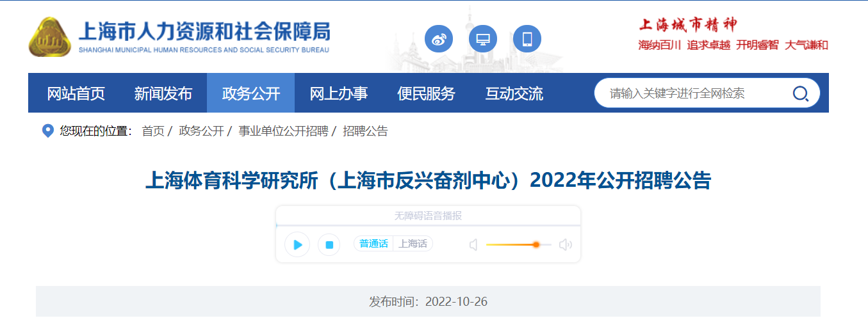Open 互动交流 menu item
This screenshot has height=325, width=868.
(514, 93)
